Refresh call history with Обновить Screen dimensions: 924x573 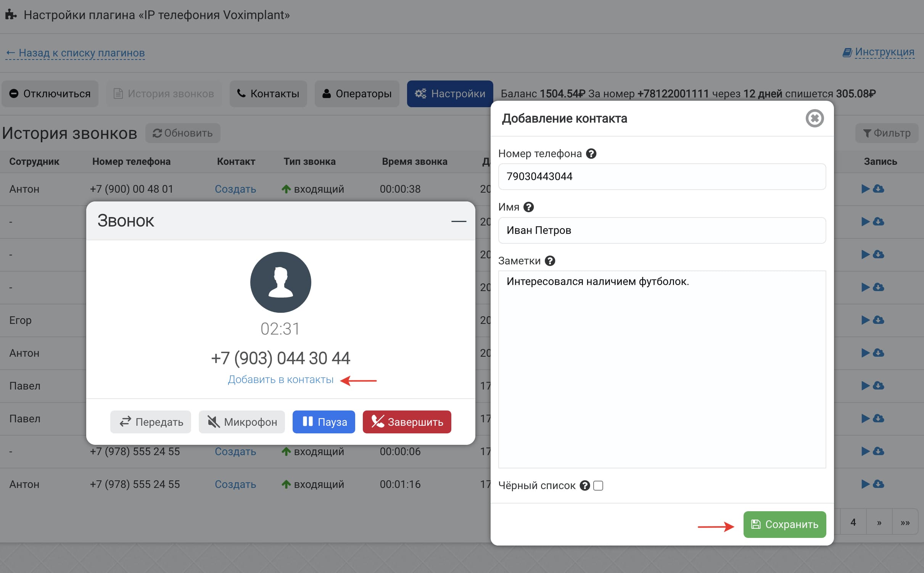[183, 133]
